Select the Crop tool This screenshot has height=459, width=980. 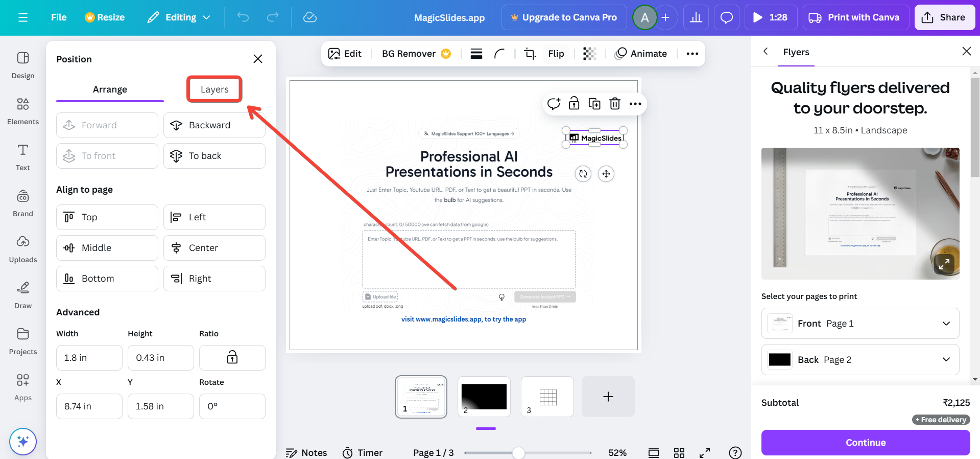(x=530, y=54)
